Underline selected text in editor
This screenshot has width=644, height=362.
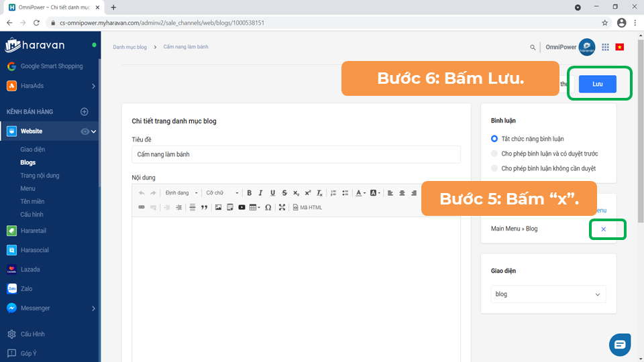click(272, 193)
